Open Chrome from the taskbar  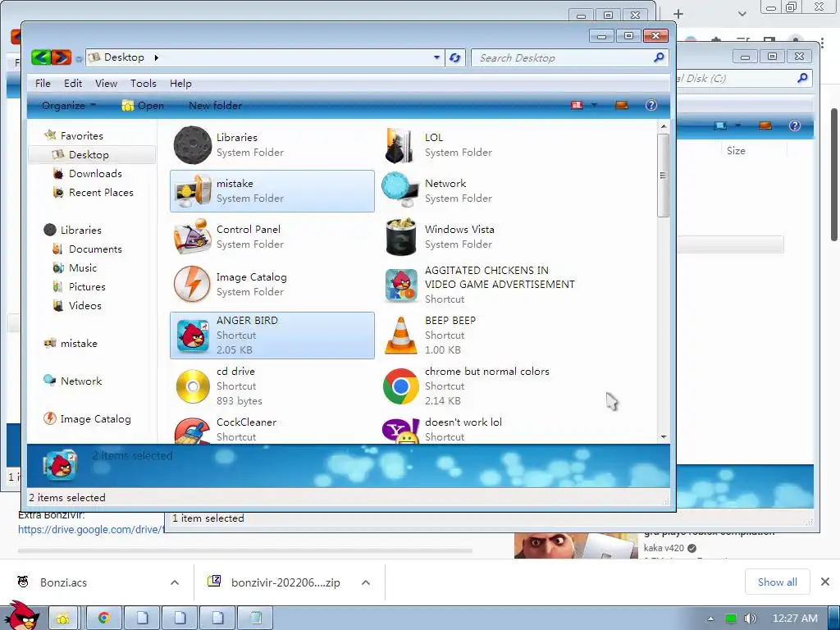(x=103, y=619)
